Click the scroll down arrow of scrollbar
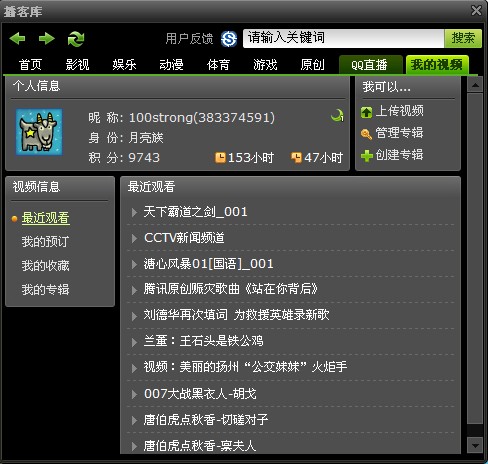Screen dimensions: 488x464 pyautogui.click(x=475, y=445)
